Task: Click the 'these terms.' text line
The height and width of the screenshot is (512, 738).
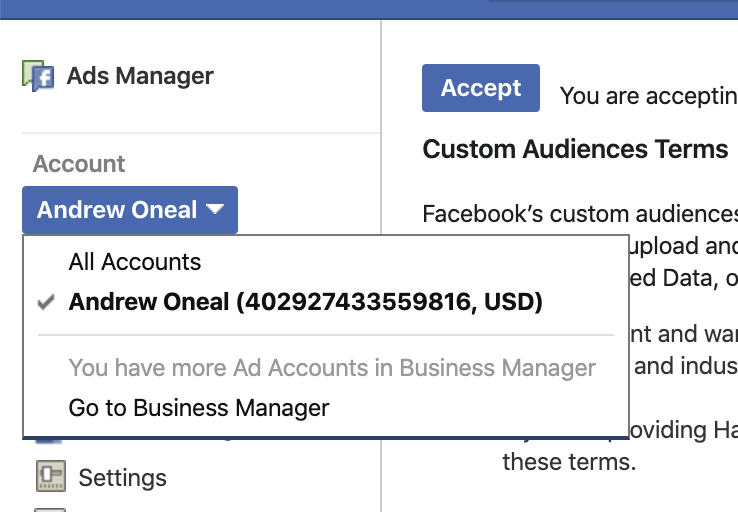Action: [569, 462]
